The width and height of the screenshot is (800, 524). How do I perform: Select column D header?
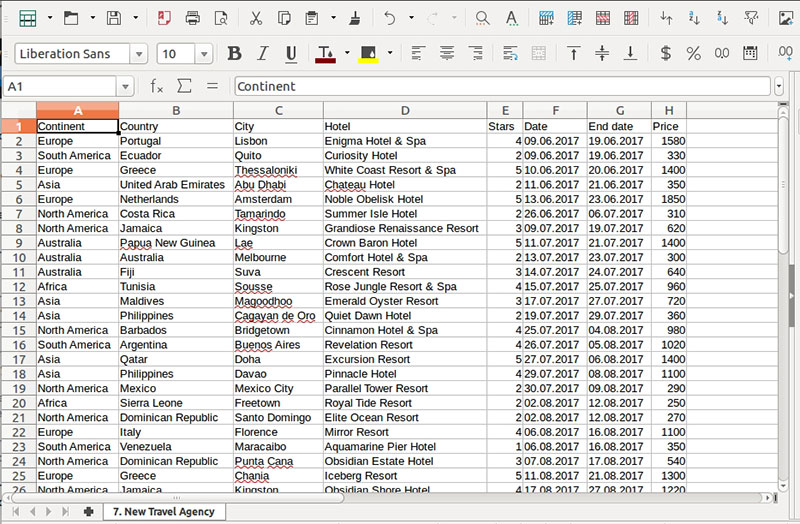405,111
